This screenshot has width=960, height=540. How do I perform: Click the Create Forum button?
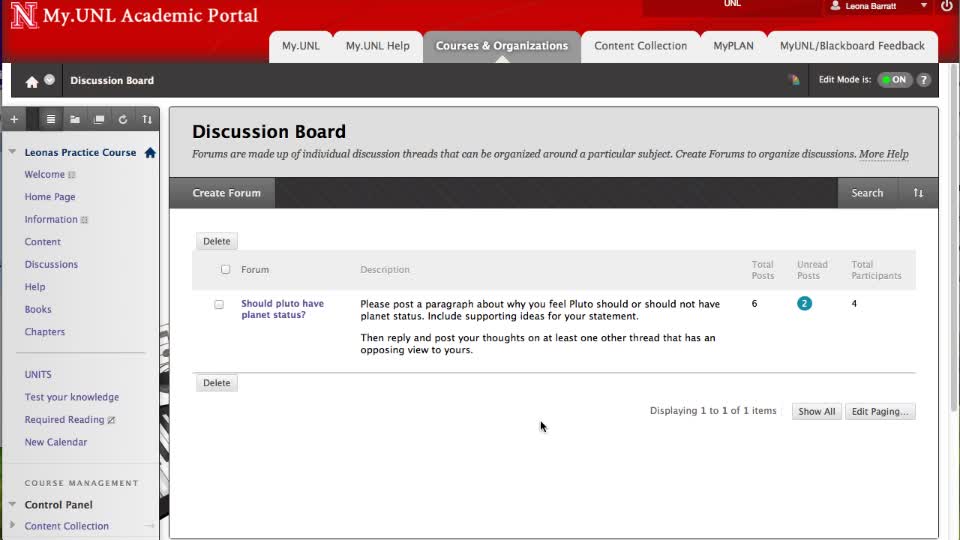(227, 193)
